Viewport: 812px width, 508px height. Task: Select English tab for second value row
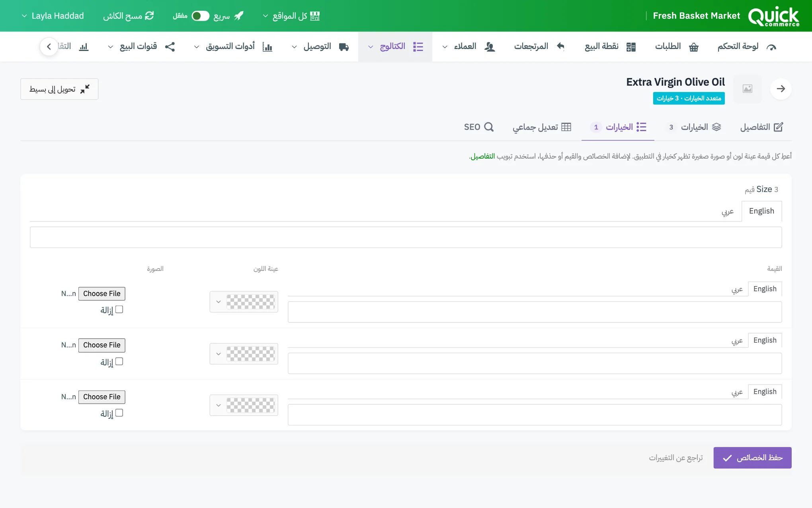tap(765, 340)
